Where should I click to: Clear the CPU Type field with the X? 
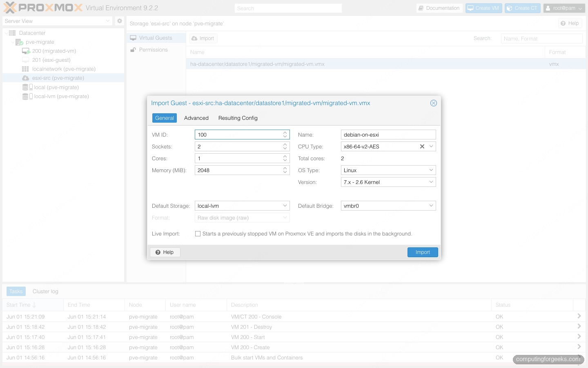pyautogui.click(x=422, y=146)
